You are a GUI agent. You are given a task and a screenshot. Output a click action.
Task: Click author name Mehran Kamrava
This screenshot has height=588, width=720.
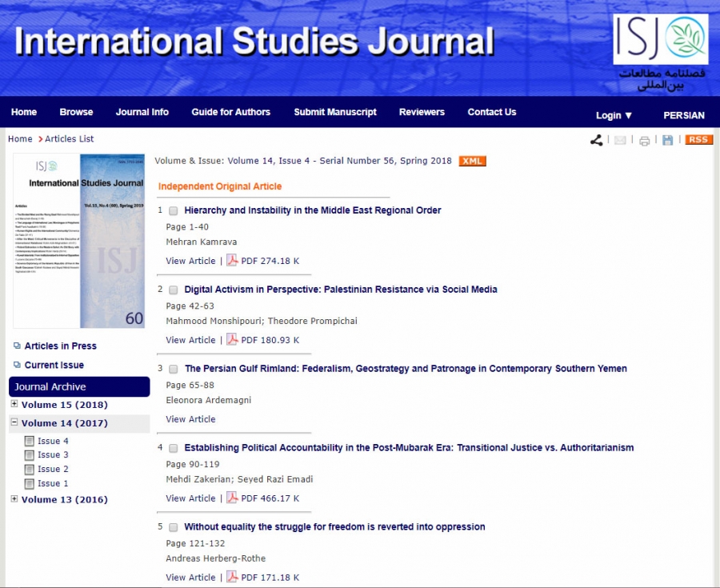[202, 242]
